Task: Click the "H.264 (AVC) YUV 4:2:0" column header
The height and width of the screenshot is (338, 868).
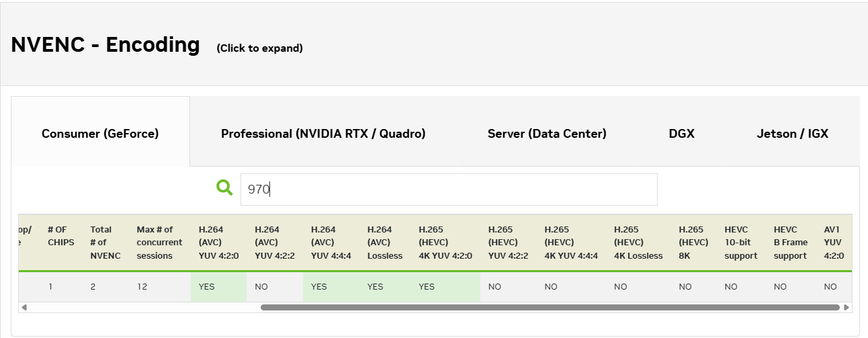Action: [x=218, y=243]
